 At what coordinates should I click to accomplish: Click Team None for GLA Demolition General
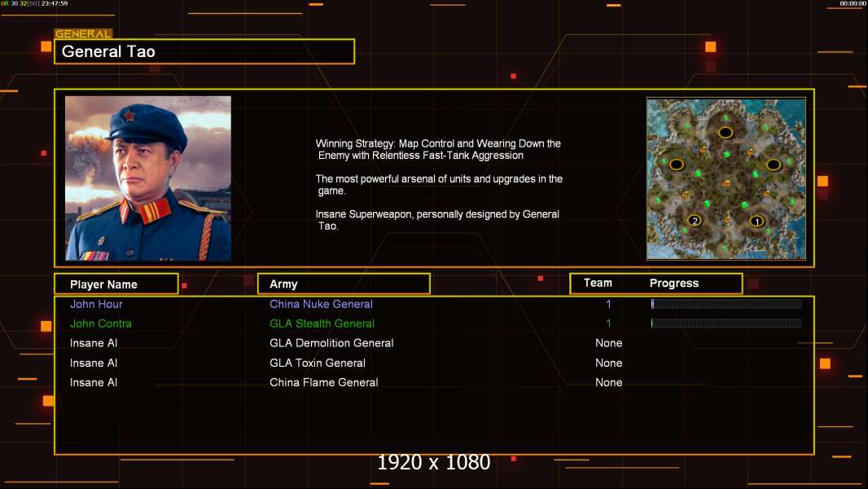pos(608,343)
